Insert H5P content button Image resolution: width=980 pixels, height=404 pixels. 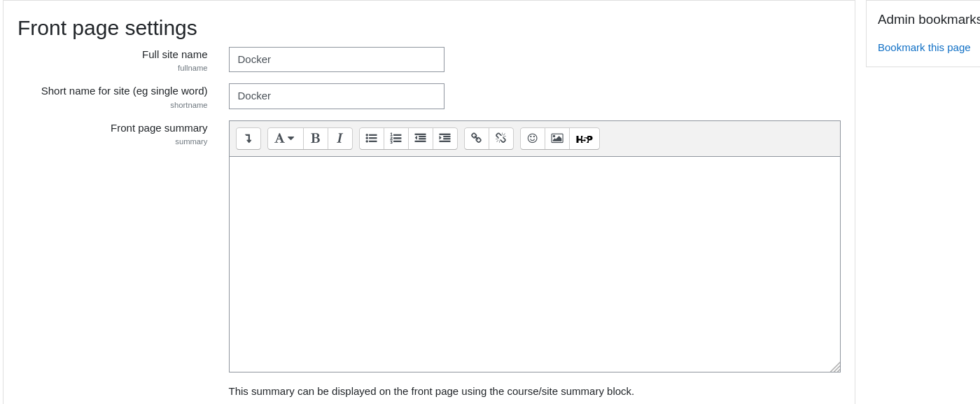click(584, 139)
